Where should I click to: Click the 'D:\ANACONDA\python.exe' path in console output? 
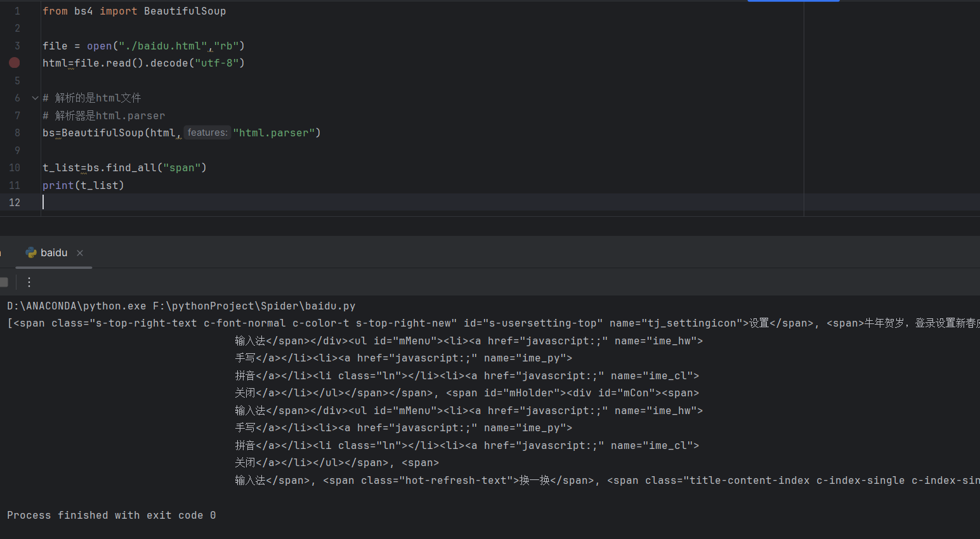(x=77, y=306)
